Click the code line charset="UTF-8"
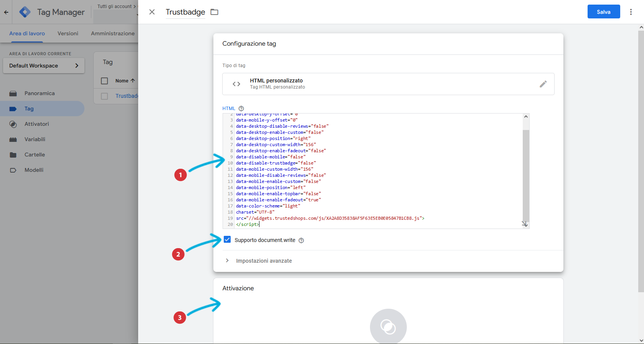Screen dimensions: 644x344 coord(255,212)
